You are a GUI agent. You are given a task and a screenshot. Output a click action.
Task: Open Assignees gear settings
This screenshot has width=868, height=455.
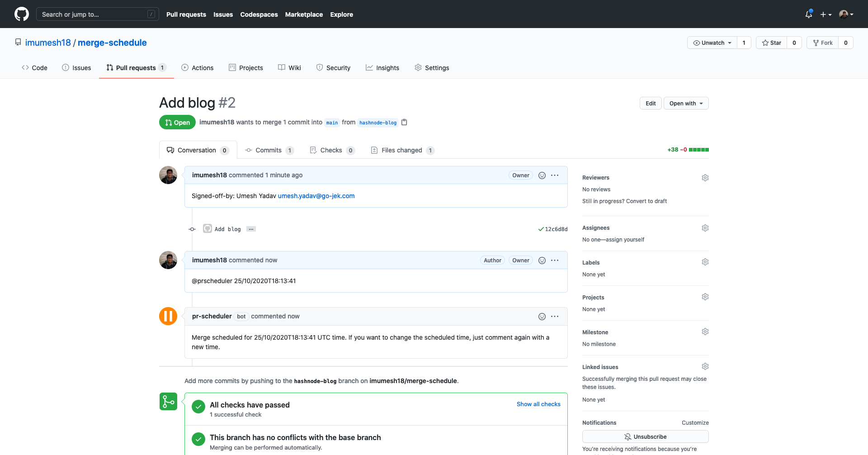click(x=705, y=228)
